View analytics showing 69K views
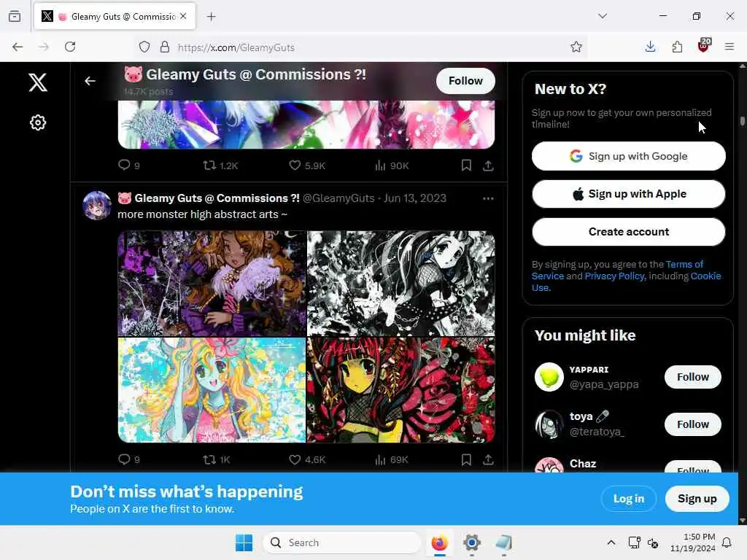747x560 pixels. [x=392, y=459]
